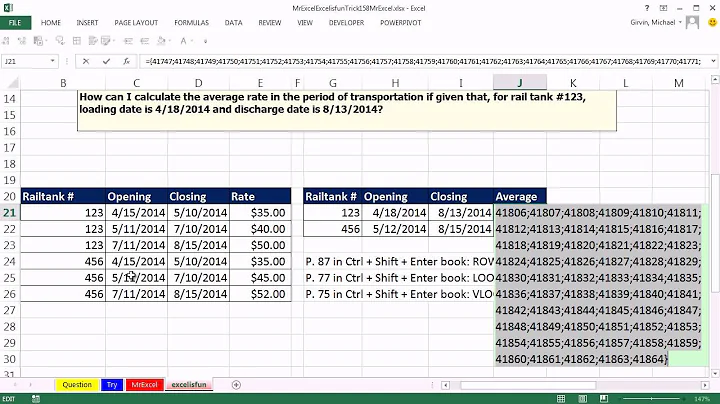Image resolution: width=720 pixels, height=404 pixels.
Task: Open fill color dropdown arrow
Action: coord(170,41)
